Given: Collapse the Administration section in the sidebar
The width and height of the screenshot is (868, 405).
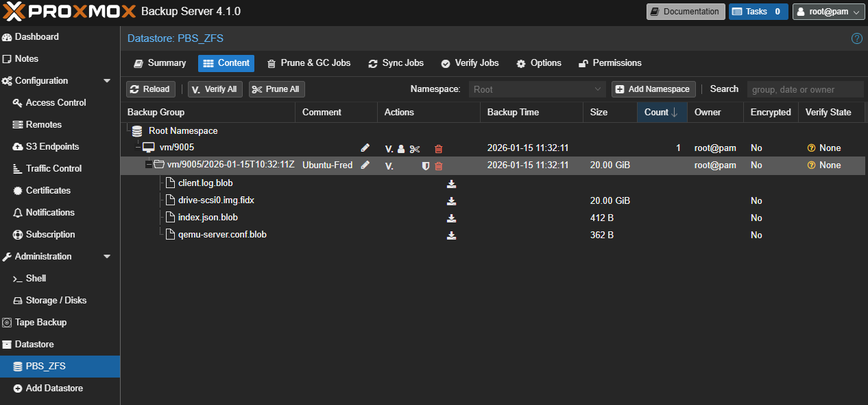Looking at the screenshot, I should (106, 257).
